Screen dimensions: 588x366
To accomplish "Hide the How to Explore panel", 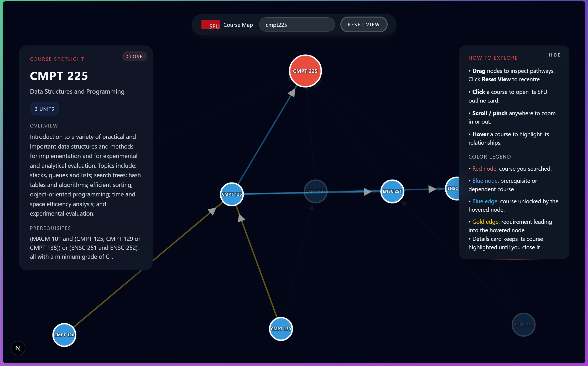I will 554,55.
